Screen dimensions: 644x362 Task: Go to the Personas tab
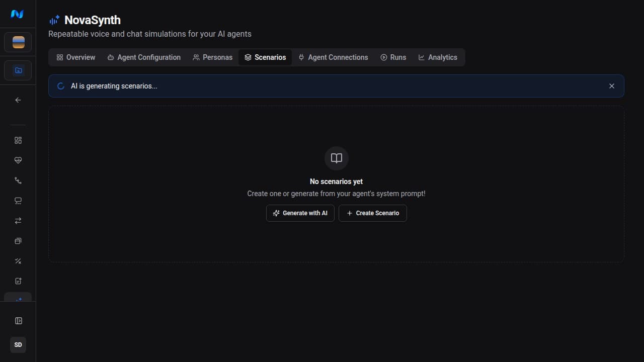click(212, 57)
